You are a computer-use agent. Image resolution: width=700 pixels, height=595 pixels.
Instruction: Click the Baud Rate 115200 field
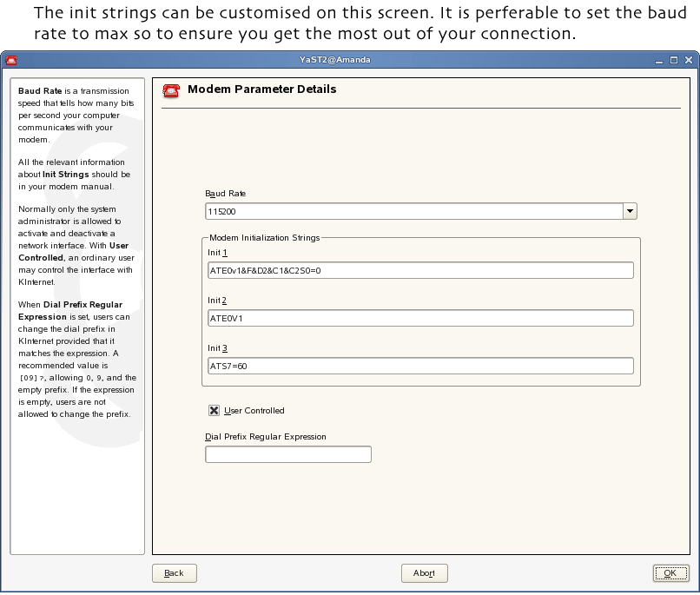(x=413, y=211)
